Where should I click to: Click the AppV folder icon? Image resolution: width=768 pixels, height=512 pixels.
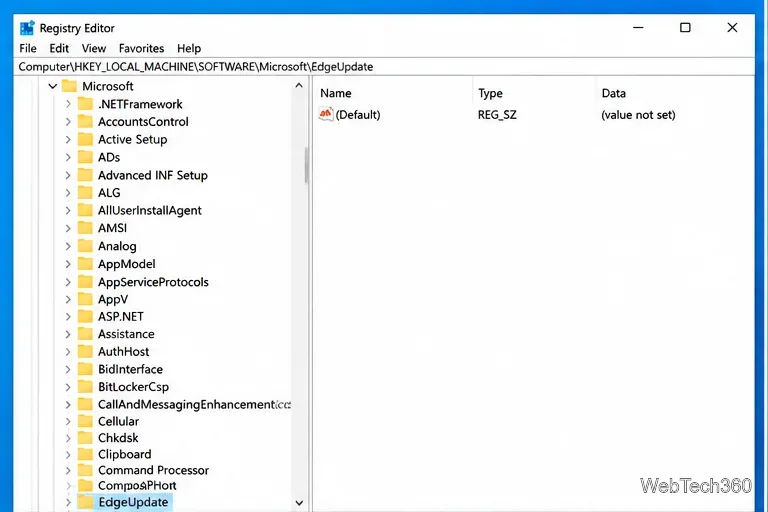(85, 299)
